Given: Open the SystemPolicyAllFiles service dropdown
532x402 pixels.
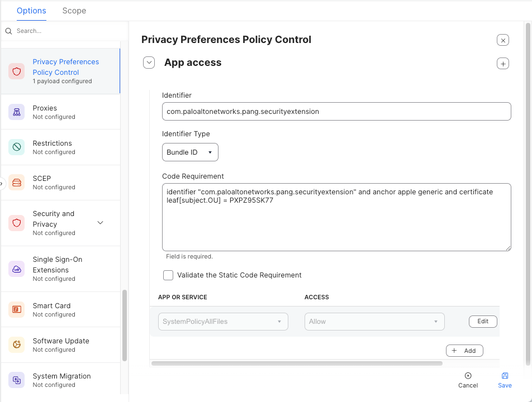Looking at the screenshot, I should (x=223, y=322).
